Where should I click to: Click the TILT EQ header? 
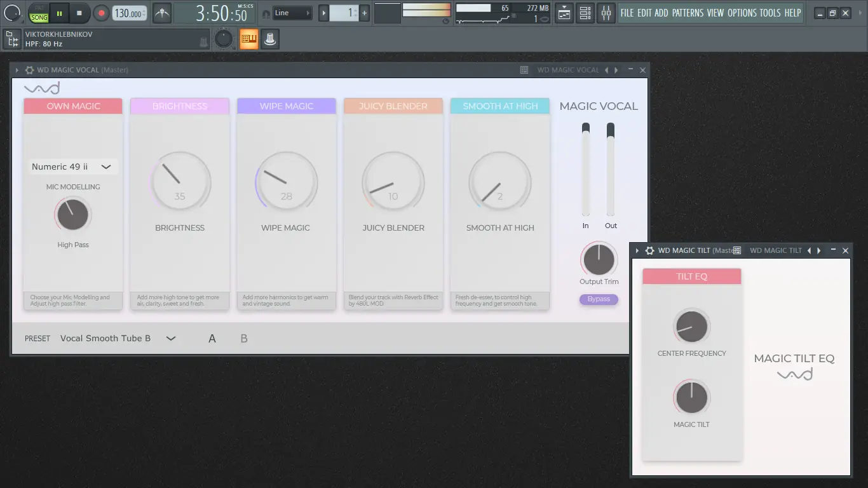[x=692, y=276]
